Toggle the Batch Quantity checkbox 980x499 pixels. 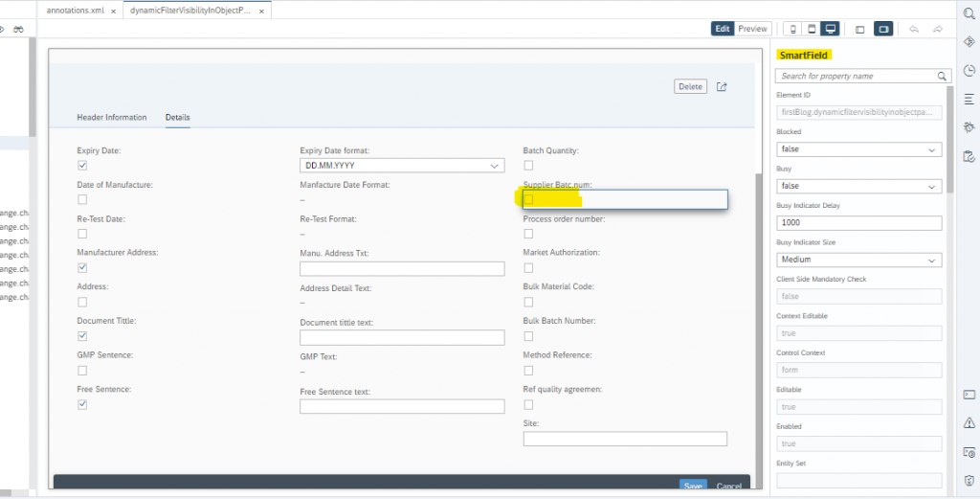(x=528, y=166)
